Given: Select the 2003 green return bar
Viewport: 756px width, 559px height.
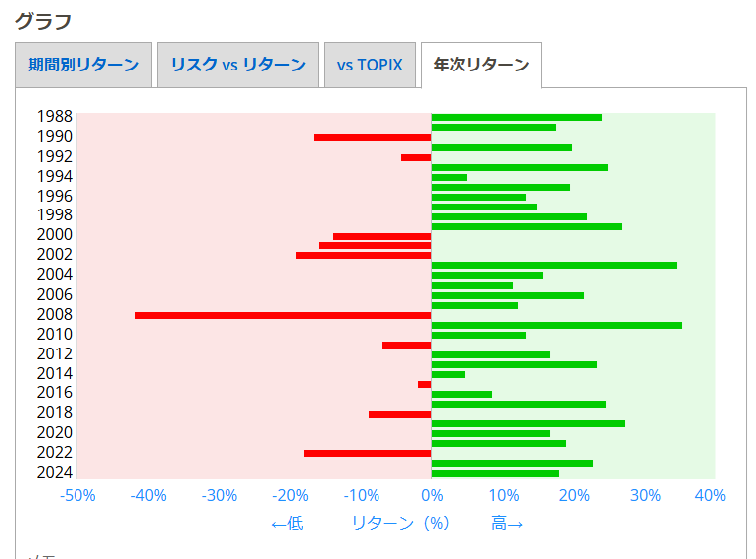Looking at the screenshot, I should (x=553, y=265).
